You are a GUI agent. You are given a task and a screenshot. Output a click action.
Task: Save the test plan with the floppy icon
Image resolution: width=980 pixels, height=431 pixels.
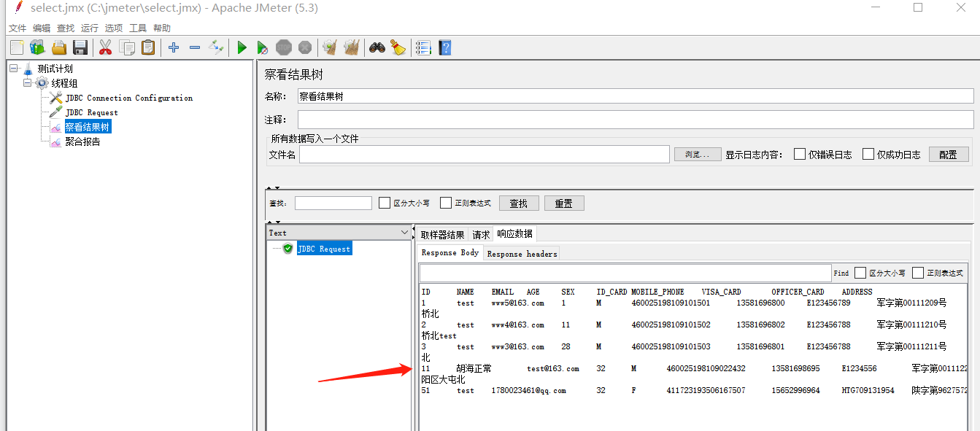(80, 47)
